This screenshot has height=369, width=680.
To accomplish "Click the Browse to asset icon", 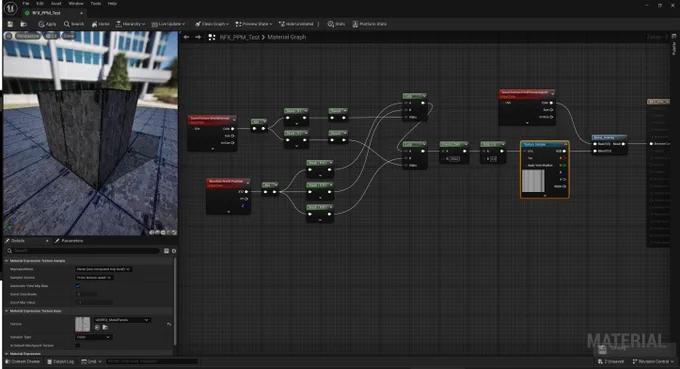I will (x=23, y=24).
